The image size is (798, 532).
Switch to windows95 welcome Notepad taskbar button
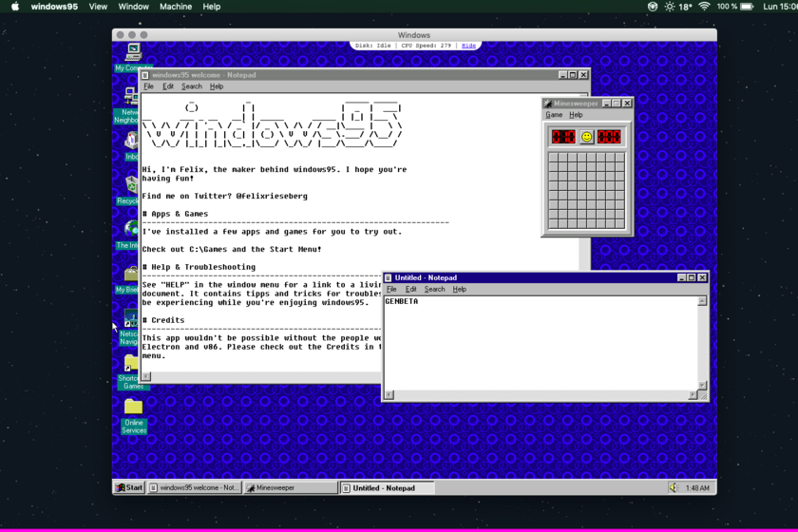pyautogui.click(x=194, y=487)
